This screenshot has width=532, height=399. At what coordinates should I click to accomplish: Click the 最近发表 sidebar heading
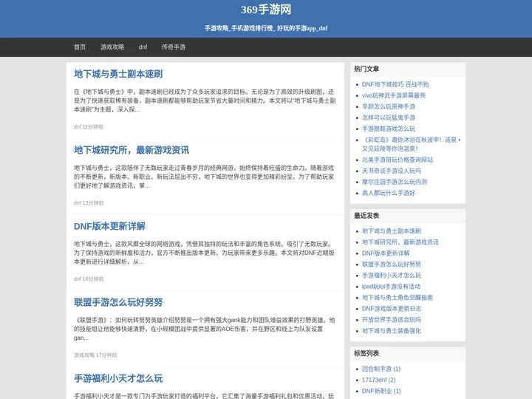point(366,216)
